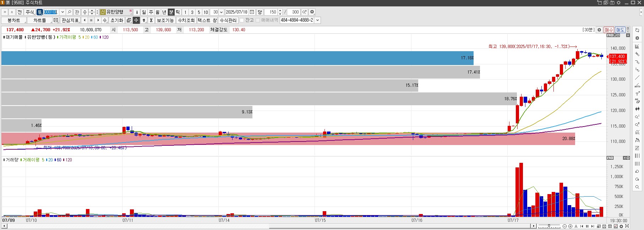Open the calendar date picker

pyautogui.click(x=252, y=12)
